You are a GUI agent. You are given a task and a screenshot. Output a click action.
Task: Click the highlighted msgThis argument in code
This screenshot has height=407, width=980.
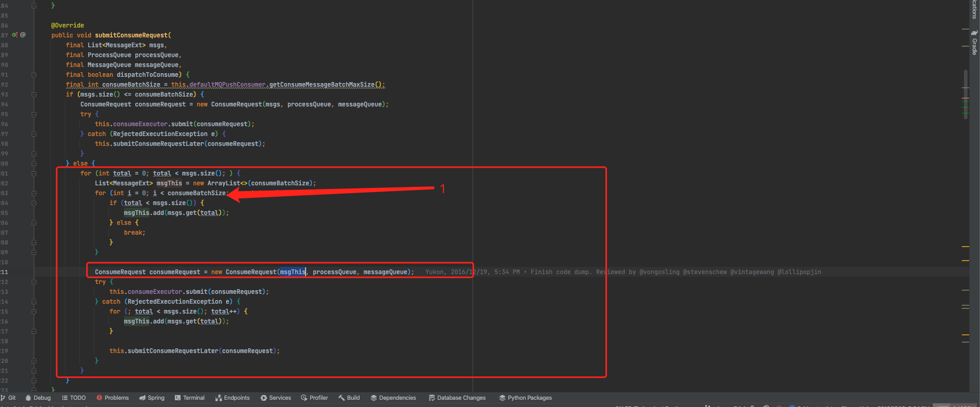(x=293, y=272)
